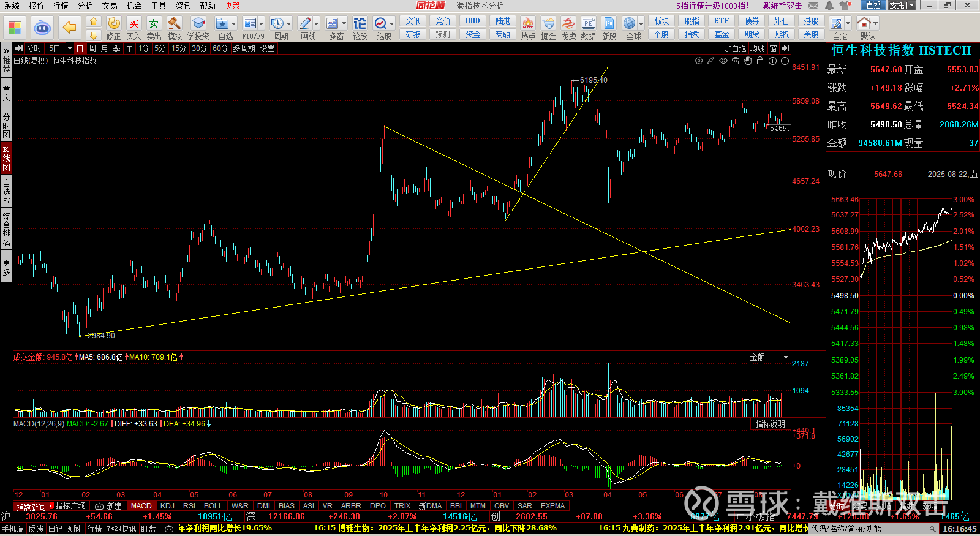The image size is (980, 536).
Task: Expand the 周期 dropdown arrow
Action: 289,24
